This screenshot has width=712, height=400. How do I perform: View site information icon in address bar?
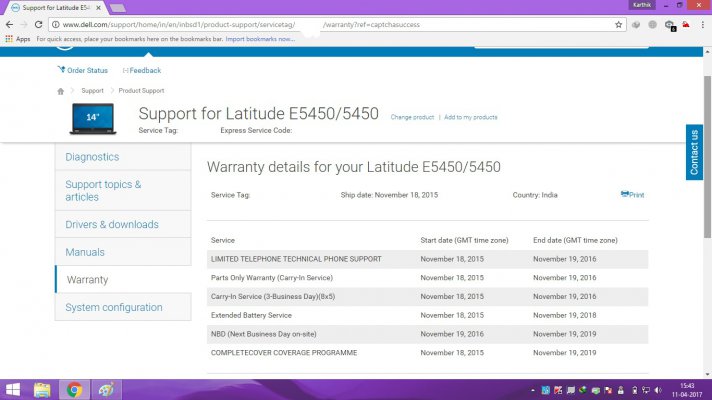55,25
